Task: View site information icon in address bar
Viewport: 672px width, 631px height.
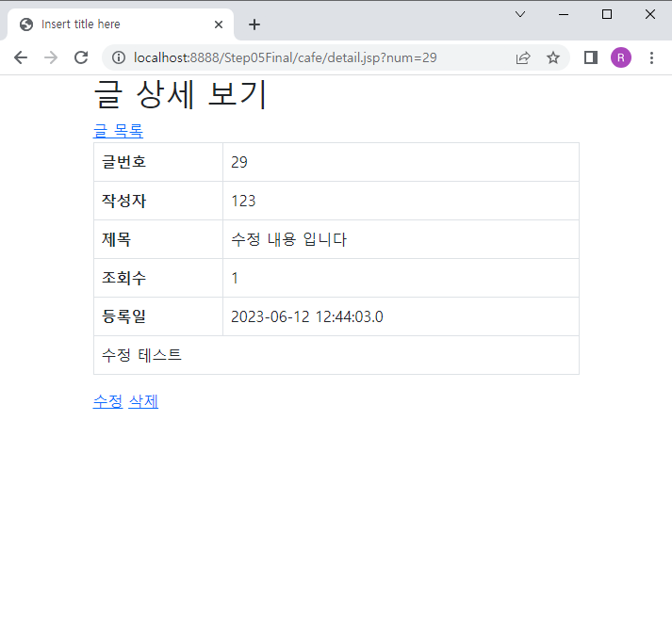Action: coord(119,57)
